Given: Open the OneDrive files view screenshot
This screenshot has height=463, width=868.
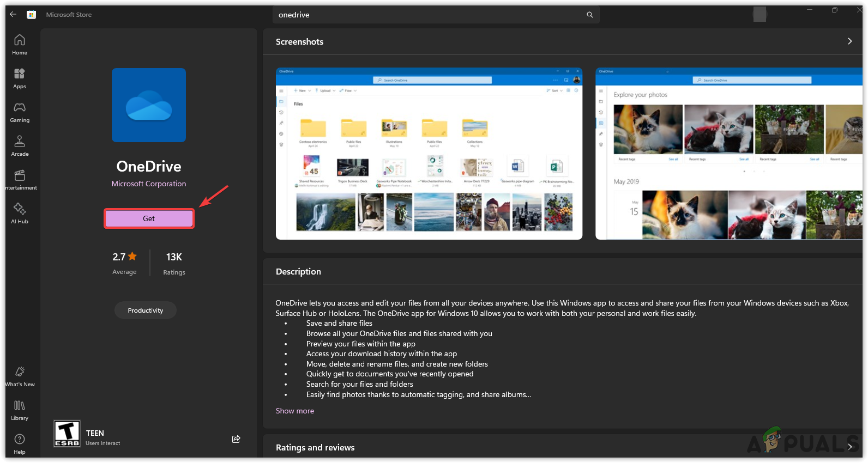Looking at the screenshot, I should 429,154.
